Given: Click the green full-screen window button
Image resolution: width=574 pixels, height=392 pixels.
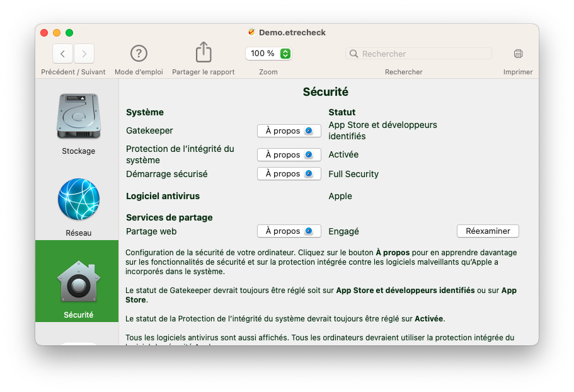Looking at the screenshot, I should [69, 33].
